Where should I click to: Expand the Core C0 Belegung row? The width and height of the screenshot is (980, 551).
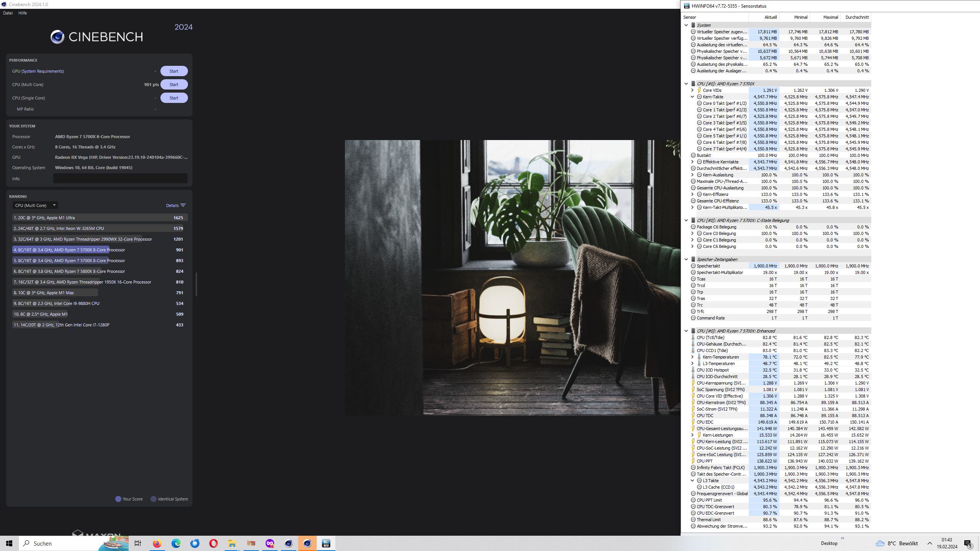pos(692,233)
